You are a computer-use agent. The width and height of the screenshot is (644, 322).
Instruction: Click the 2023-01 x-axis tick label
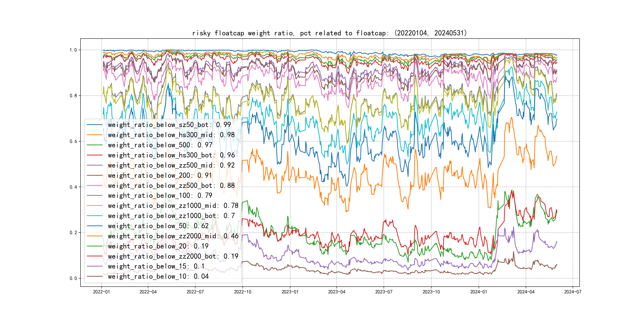tap(290, 292)
